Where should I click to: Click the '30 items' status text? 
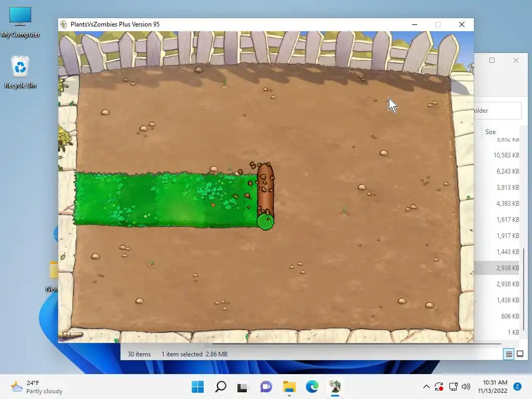pos(139,354)
